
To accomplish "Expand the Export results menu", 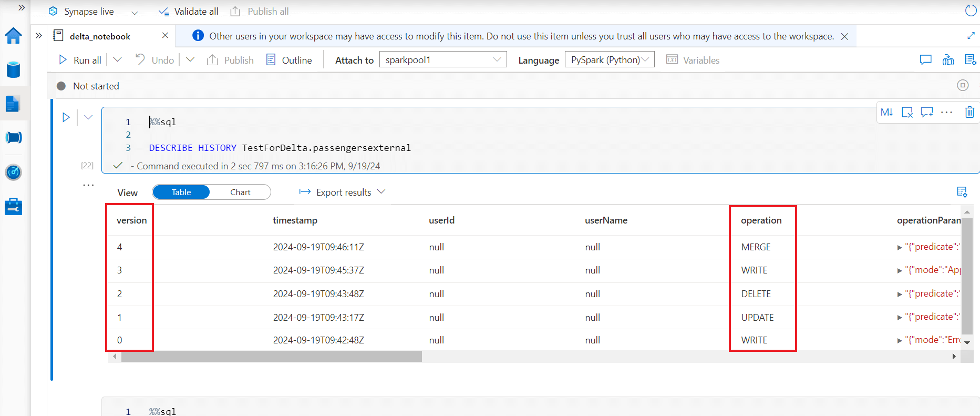I will click(x=343, y=192).
